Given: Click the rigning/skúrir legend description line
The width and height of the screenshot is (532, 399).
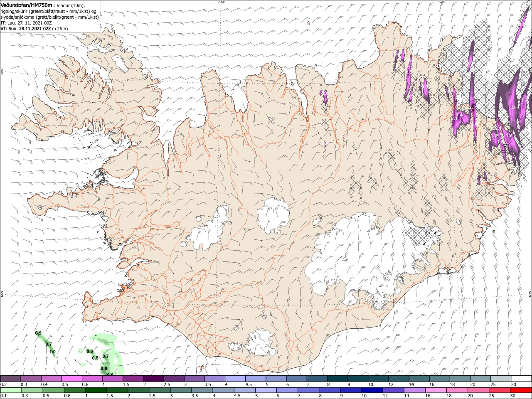Looking at the screenshot, I should click(x=48, y=11).
